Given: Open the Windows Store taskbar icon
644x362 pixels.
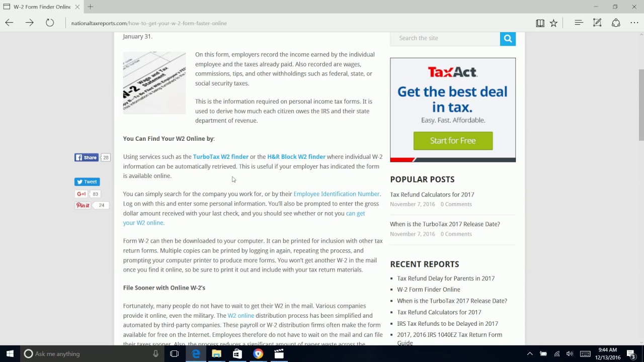Looking at the screenshot, I should [237, 353].
